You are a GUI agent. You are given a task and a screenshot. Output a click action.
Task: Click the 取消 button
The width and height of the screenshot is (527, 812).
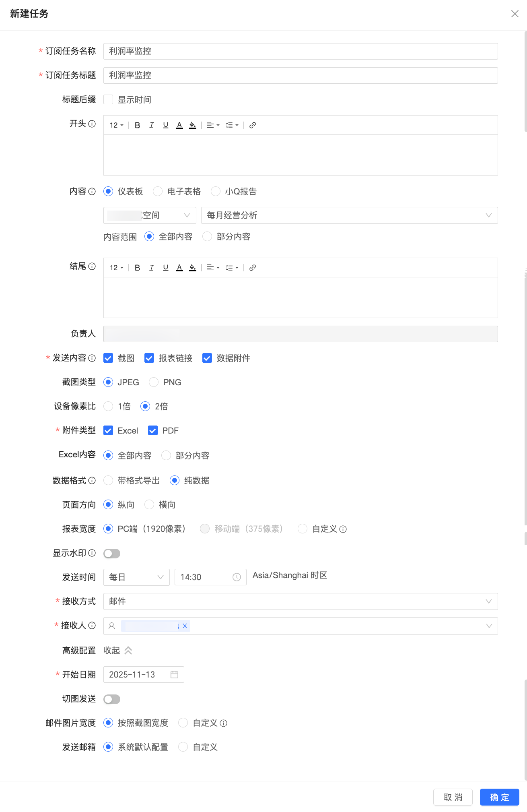point(453,797)
